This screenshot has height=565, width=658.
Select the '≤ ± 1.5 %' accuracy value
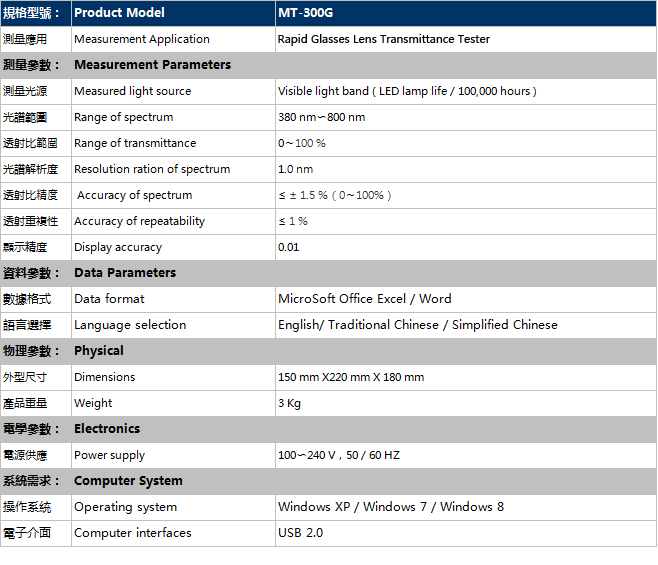[x=335, y=195]
